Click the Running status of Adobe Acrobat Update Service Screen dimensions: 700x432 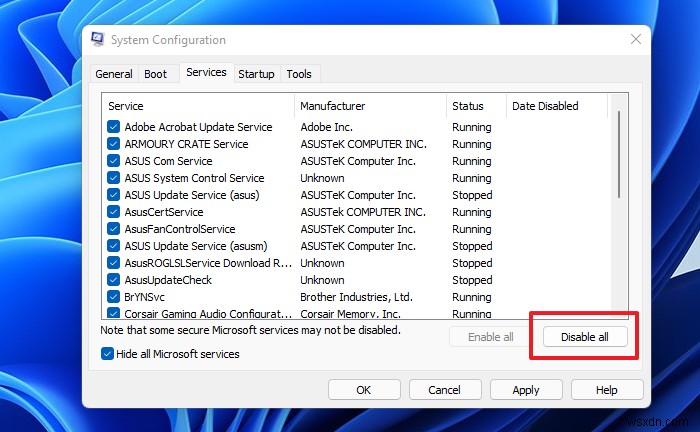click(471, 127)
